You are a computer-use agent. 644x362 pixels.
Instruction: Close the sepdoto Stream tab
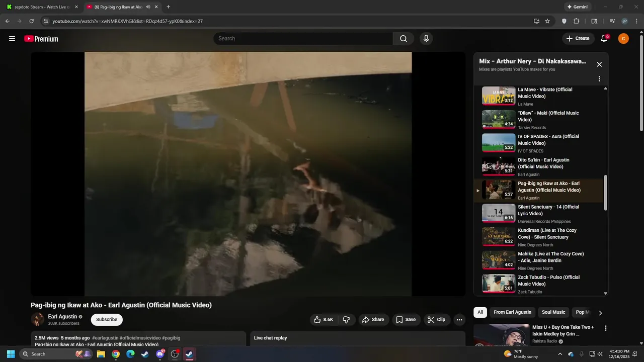point(76,7)
